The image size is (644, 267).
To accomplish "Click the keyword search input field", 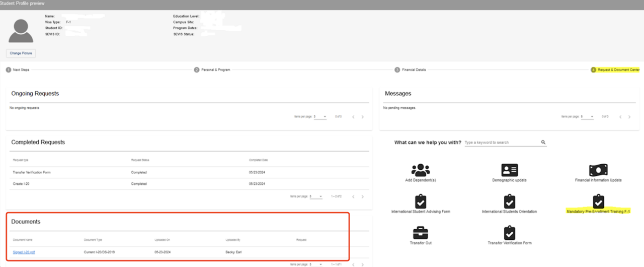I will pyautogui.click(x=501, y=143).
